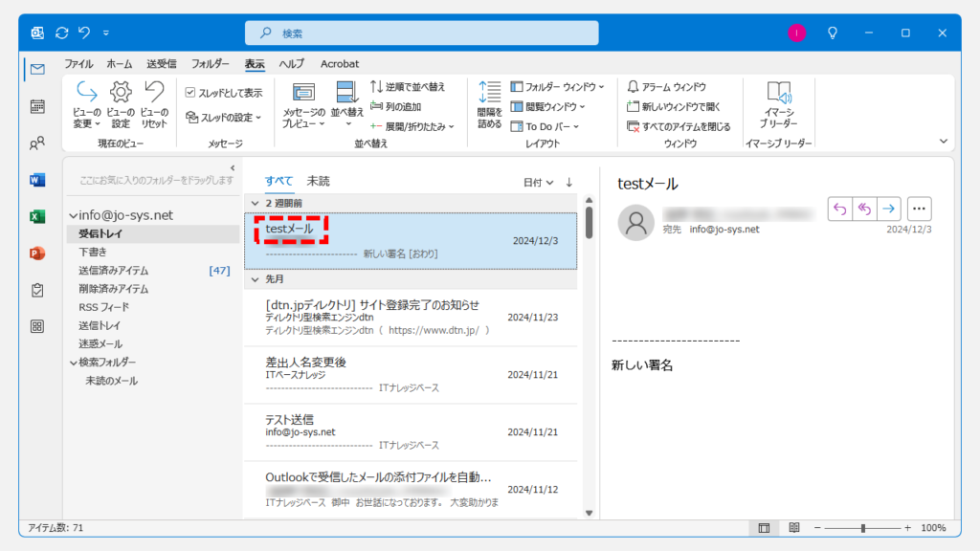
Task: Select the 送信済みアイテム folder
Action: tap(113, 271)
